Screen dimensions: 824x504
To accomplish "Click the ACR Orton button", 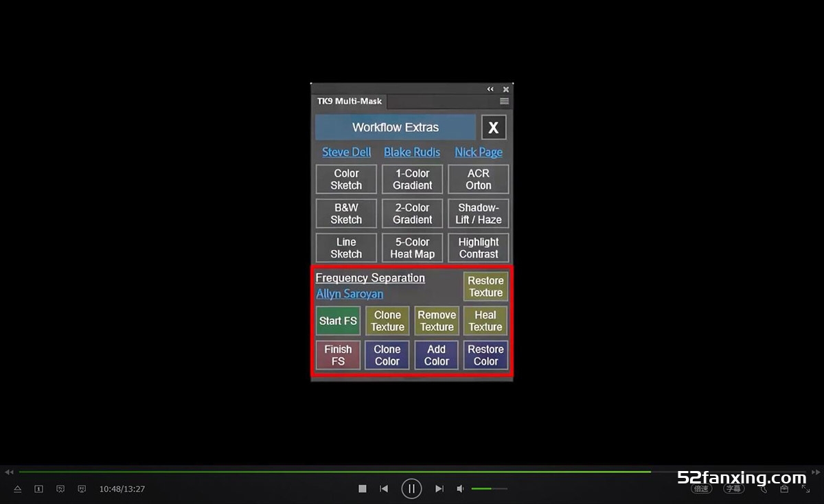I will pyautogui.click(x=479, y=179).
